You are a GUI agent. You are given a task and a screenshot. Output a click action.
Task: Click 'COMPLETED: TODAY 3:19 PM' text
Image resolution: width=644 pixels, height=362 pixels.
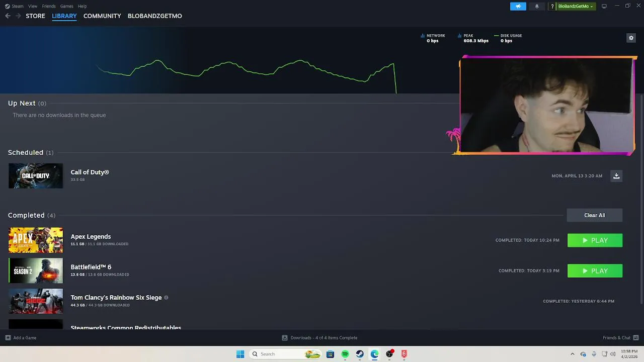coord(529,270)
